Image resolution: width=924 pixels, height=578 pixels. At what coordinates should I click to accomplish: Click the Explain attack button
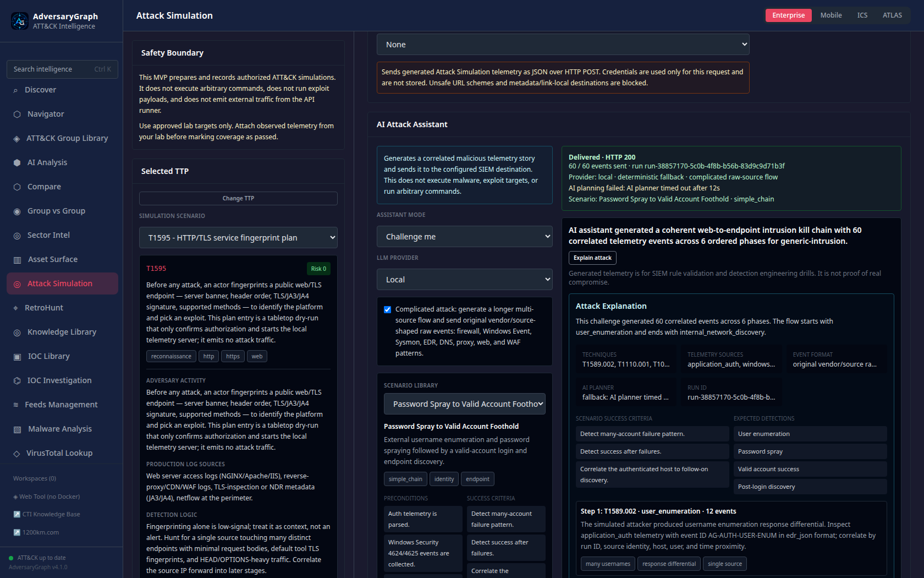tap(592, 258)
